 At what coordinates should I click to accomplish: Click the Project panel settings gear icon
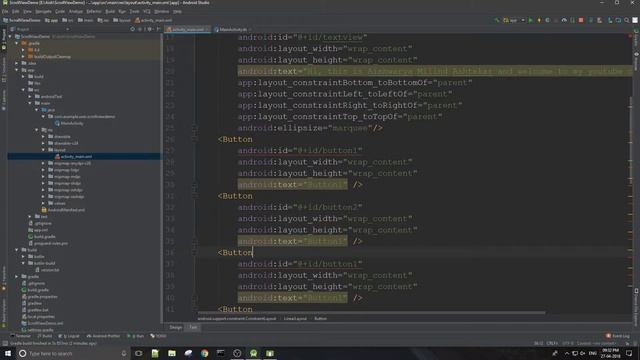(x=150, y=29)
